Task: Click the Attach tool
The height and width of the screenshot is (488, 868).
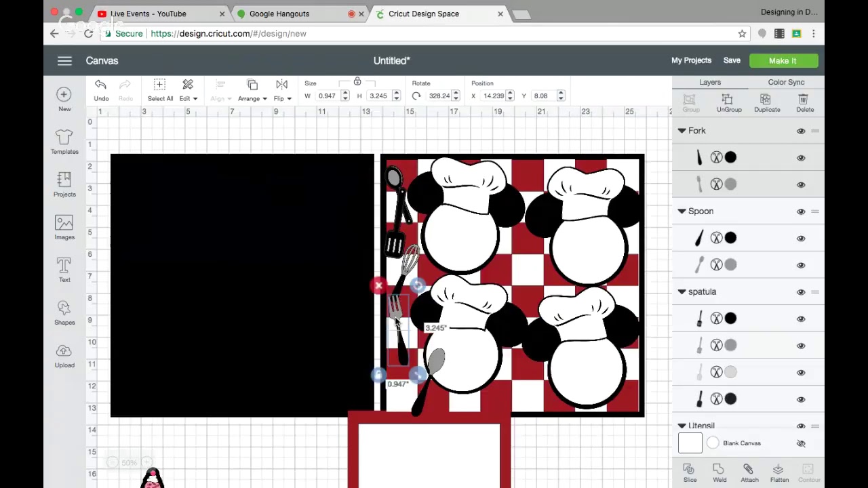Action: tap(749, 473)
